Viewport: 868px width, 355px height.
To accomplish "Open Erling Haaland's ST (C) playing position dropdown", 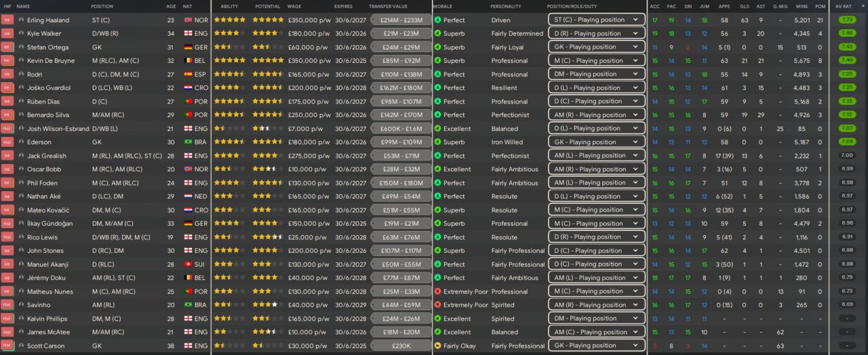I will pos(597,20).
